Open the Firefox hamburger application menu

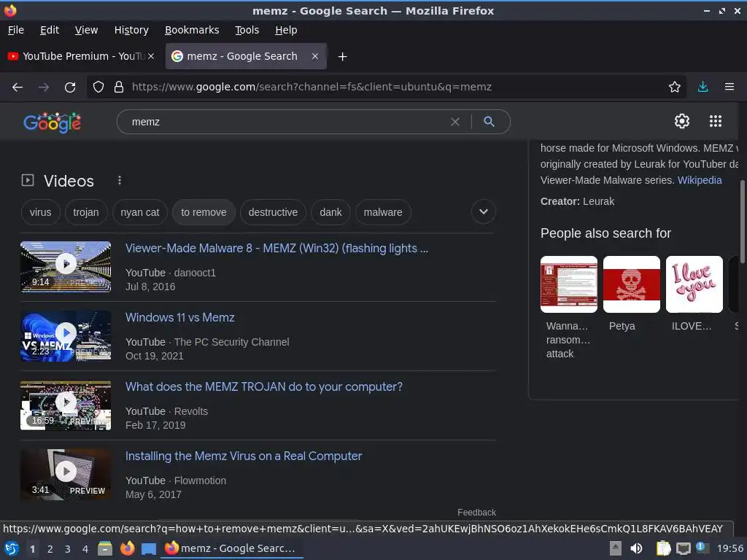(729, 87)
